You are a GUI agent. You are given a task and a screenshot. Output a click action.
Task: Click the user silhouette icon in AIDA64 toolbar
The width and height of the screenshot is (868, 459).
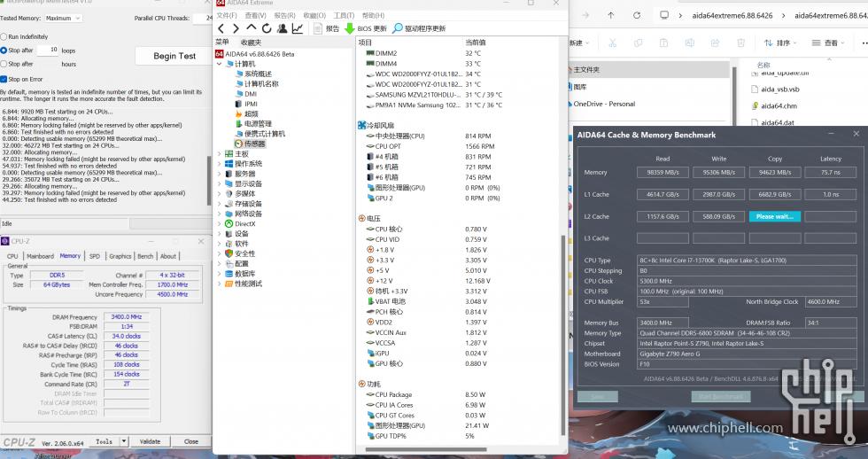283,28
